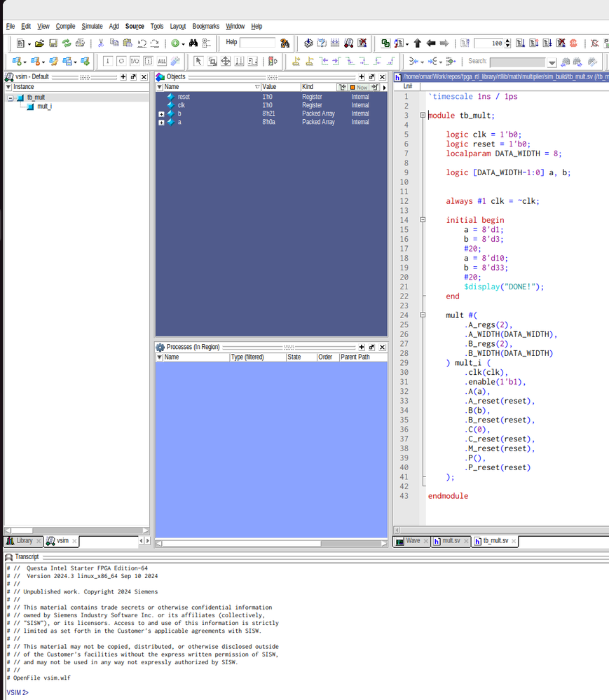Viewport: 609px width, 700px height.
Task: Click the Cut scissors icon
Action: 102,43
